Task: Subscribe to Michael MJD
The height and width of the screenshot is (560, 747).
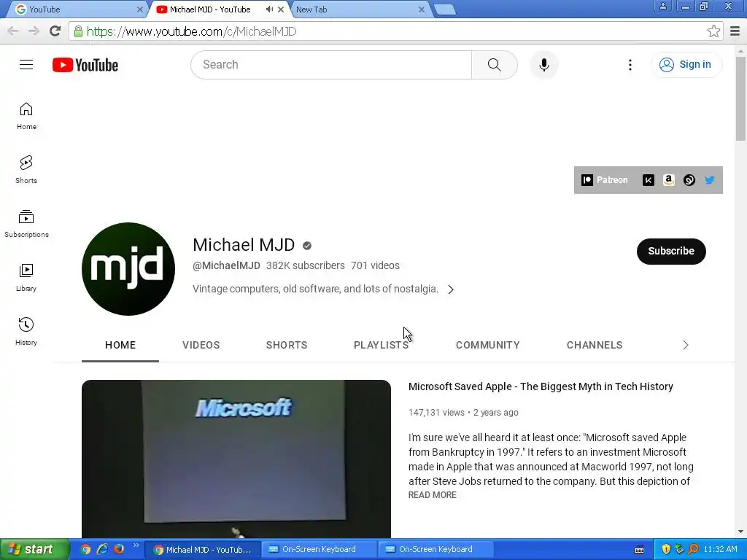Action: [x=671, y=252]
